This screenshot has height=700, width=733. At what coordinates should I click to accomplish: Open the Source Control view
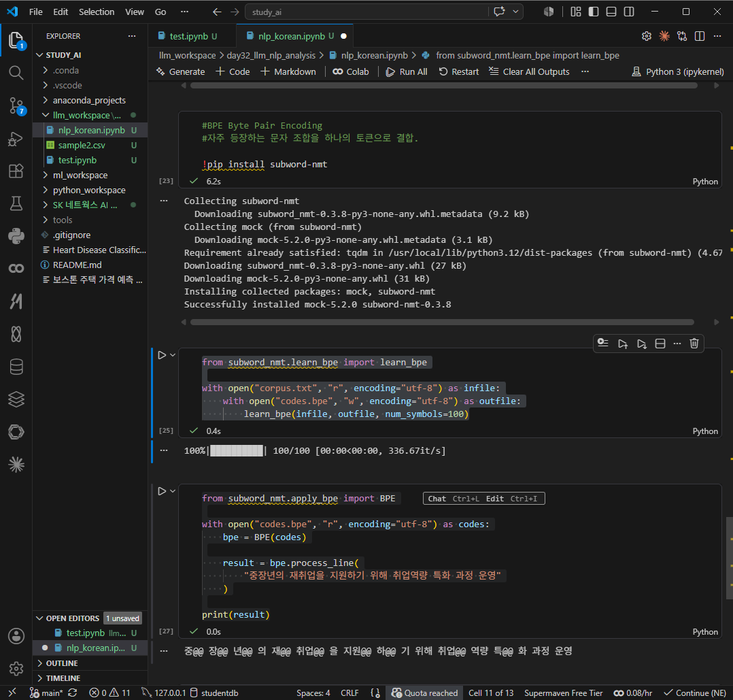(x=16, y=105)
